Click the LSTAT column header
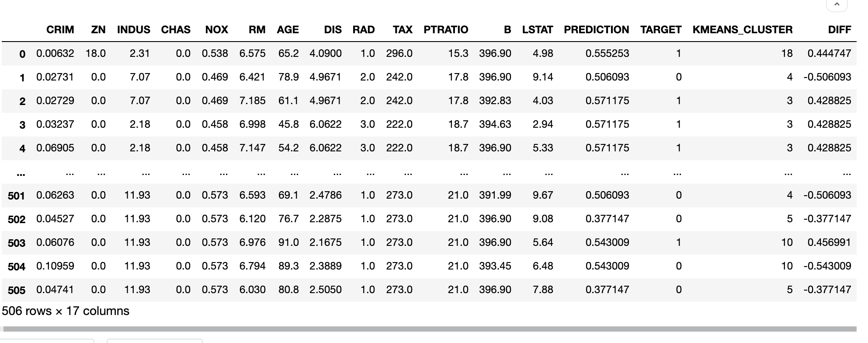868x343 pixels. 537,30
